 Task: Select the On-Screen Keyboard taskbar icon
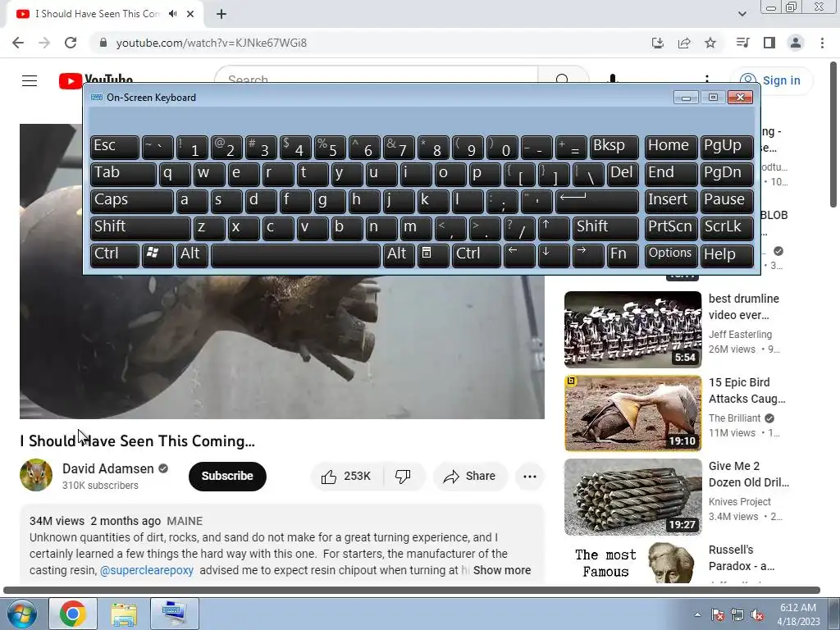[x=175, y=614]
